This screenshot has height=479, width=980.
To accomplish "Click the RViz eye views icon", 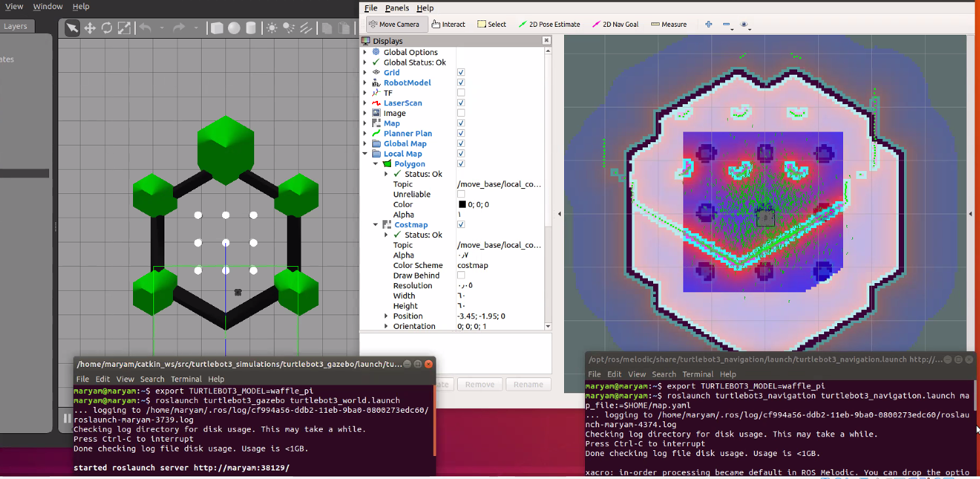I will [x=745, y=24].
